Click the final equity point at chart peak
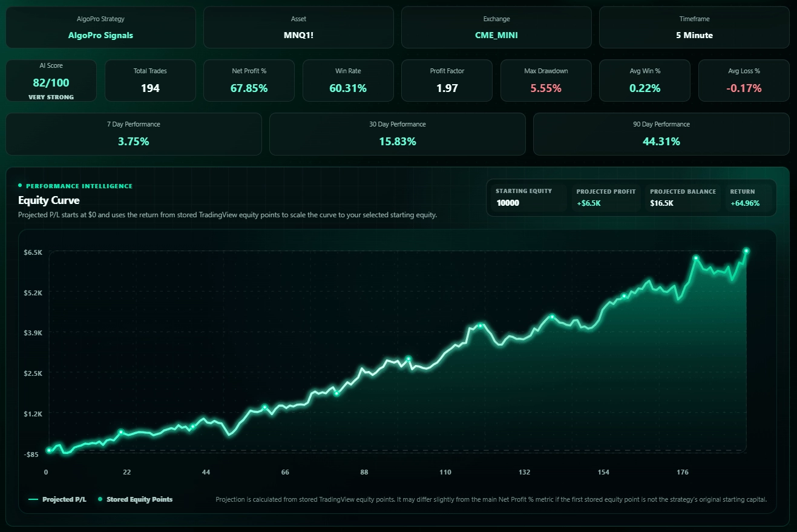797x532 pixels. pos(746,251)
